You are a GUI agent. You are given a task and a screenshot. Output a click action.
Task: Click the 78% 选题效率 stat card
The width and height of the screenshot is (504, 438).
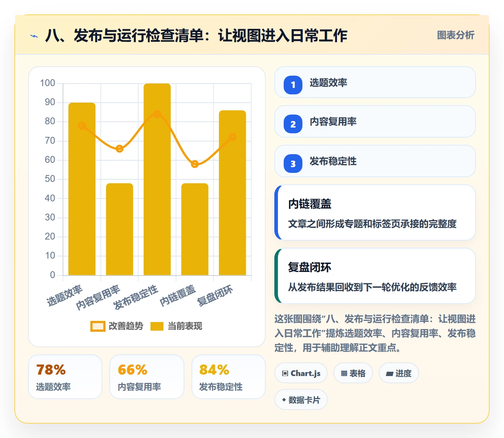tap(65, 377)
